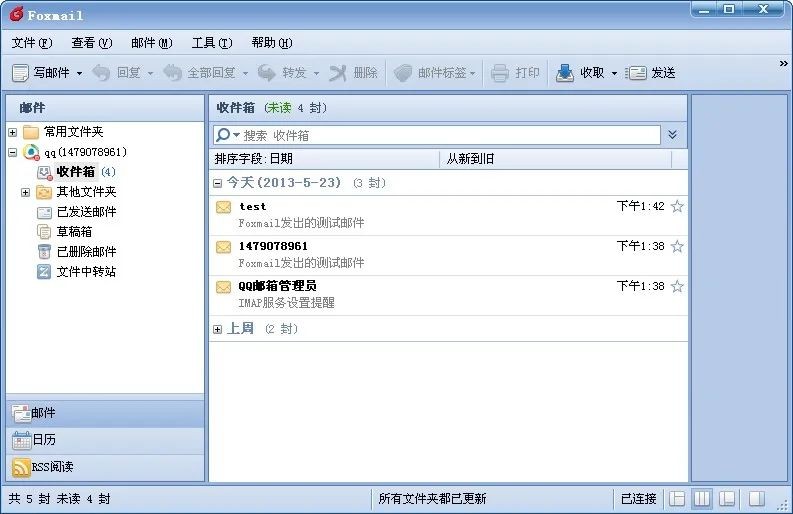Open the 收取 dropdown arrow
This screenshot has width=793, height=514.
(x=614, y=73)
